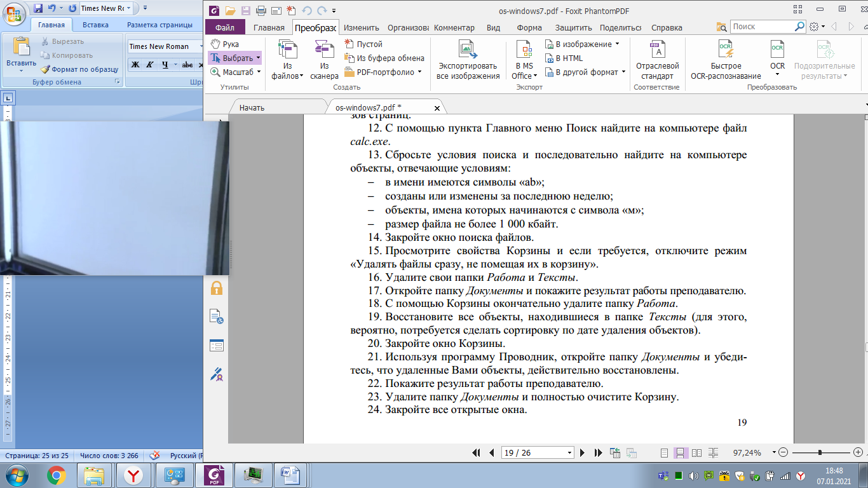Open Word's Вставка ribbon tab

95,25
